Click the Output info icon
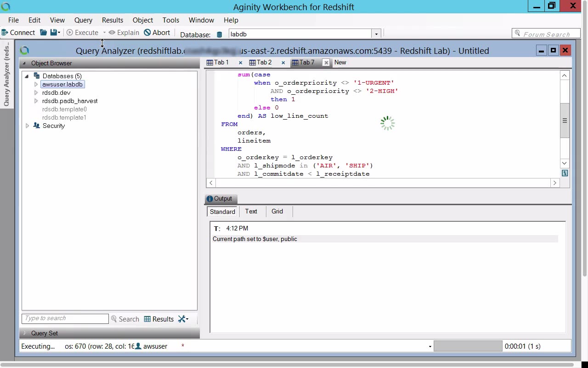This screenshot has height=368, width=588. (x=209, y=199)
